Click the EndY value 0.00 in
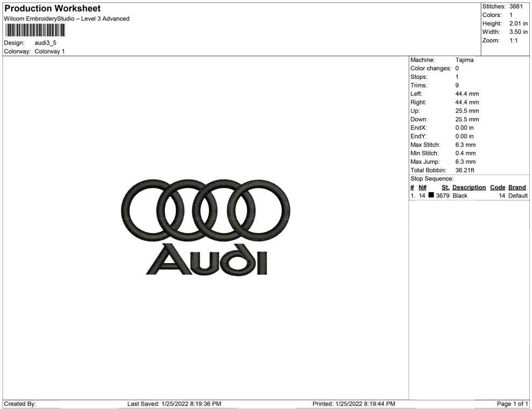 [464, 136]
